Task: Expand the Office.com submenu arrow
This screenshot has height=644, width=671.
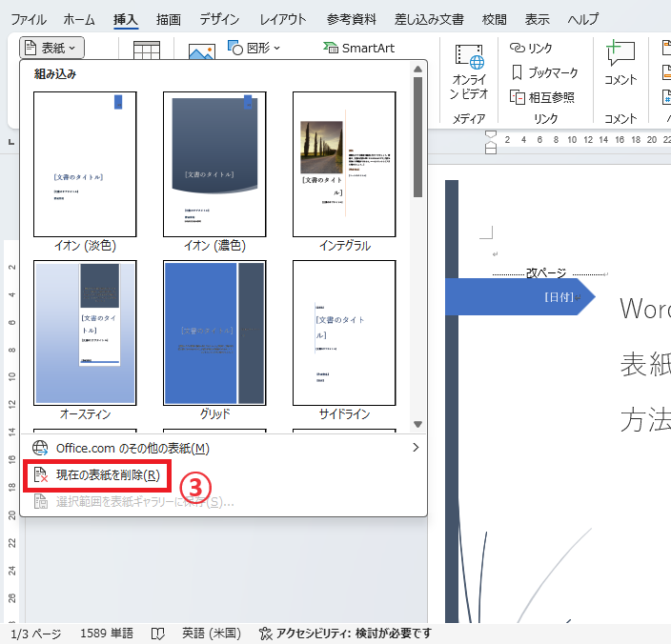Action: 416,448
